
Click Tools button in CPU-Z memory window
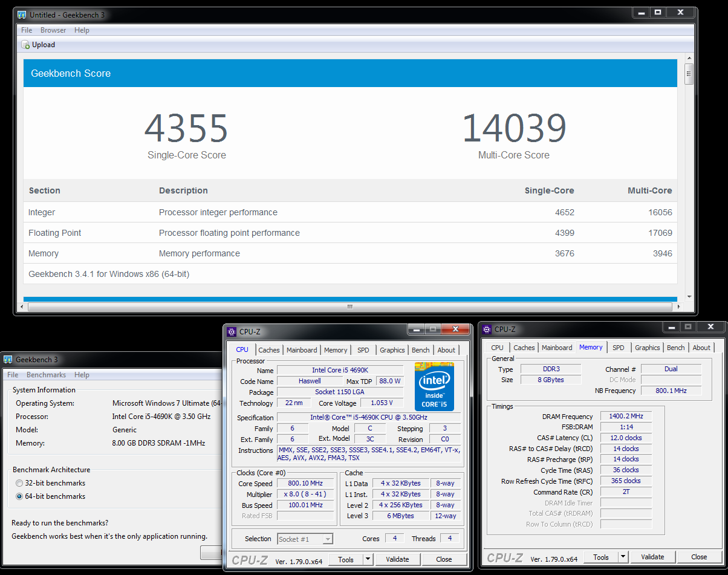coord(601,557)
